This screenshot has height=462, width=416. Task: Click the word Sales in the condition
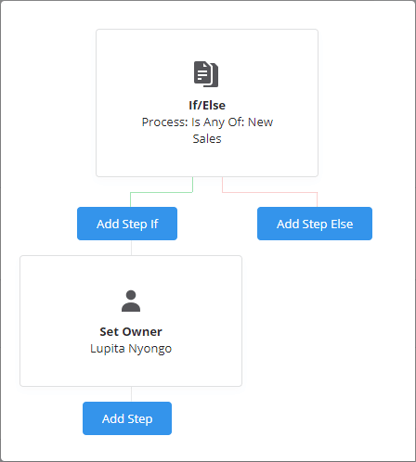click(x=207, y=139)
